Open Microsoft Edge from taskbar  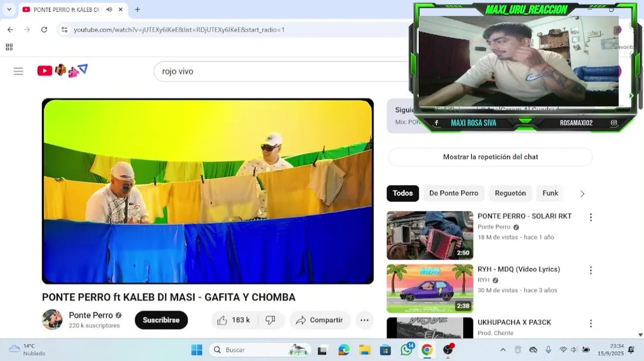344,350
